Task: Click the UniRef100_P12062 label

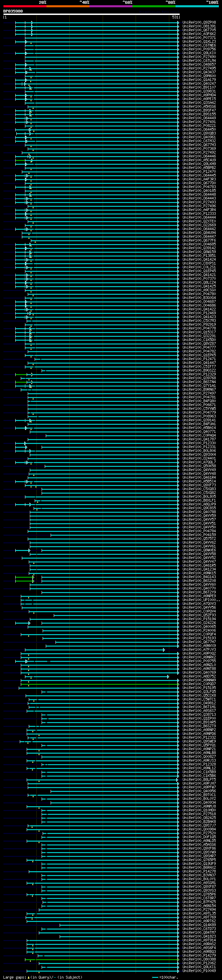Action: pyautogui.click(x=199, y=963)
